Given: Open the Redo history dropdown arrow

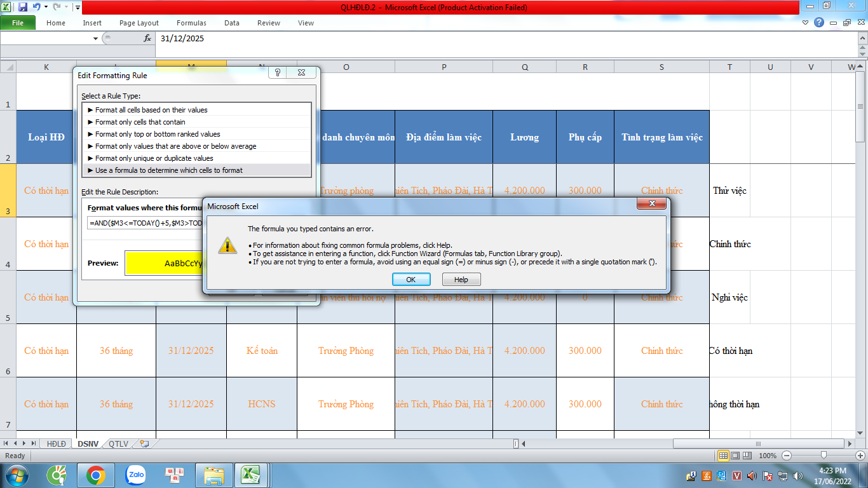Looking at the screenshot, I should (x=67, y=8).
